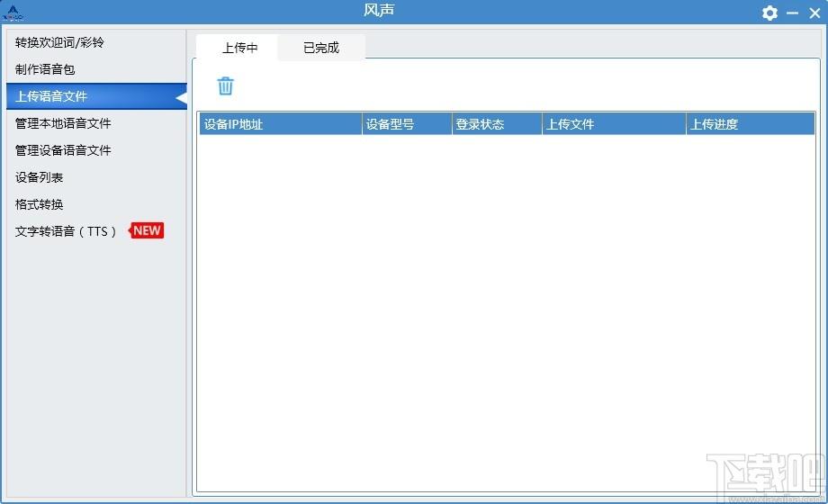828x504 pixels.
Task: Click the red NEW badge
Action: point(146,231)
